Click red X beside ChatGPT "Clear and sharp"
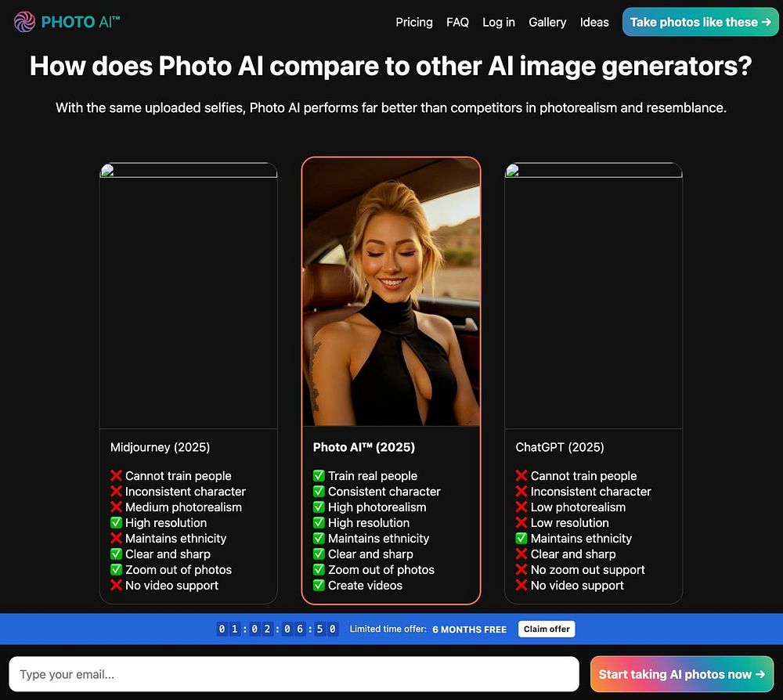The height and width of the screenshot is (700, 783). click(x=521, y=554)
